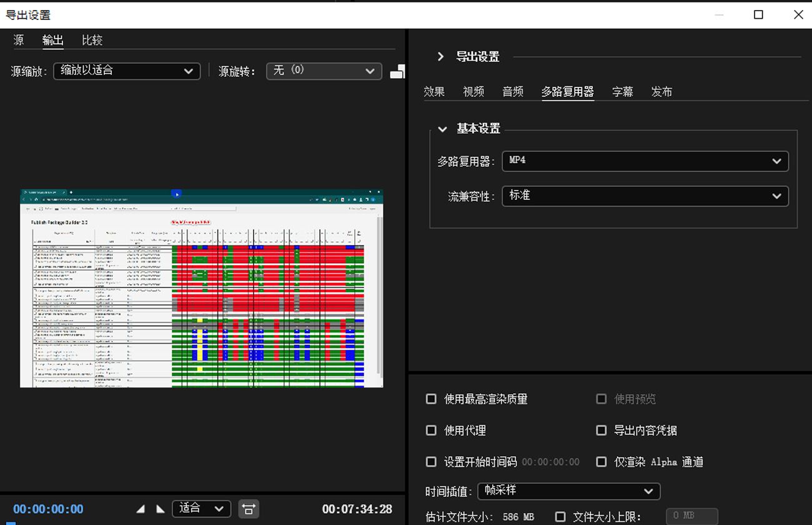
Task: Enable 使用最高渲染质量 checkbox
Action: (x=431, y=399)
